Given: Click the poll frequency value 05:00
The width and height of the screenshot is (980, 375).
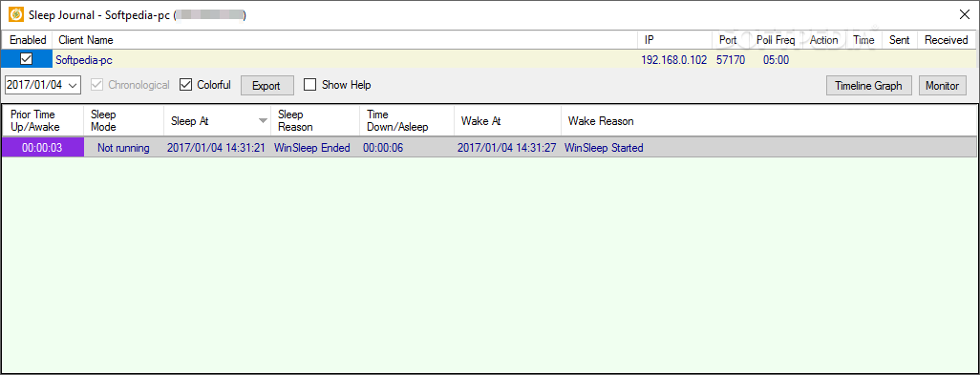Looking at the screenshot, I should (777, 60).
